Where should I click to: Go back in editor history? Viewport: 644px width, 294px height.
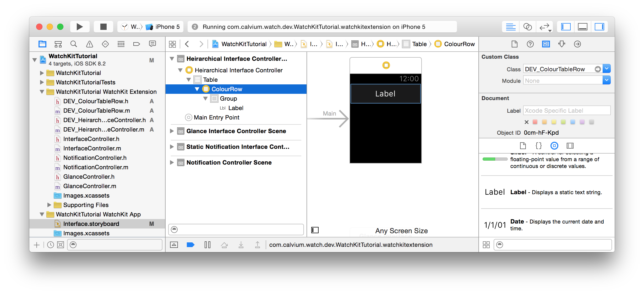coord(187,44)
